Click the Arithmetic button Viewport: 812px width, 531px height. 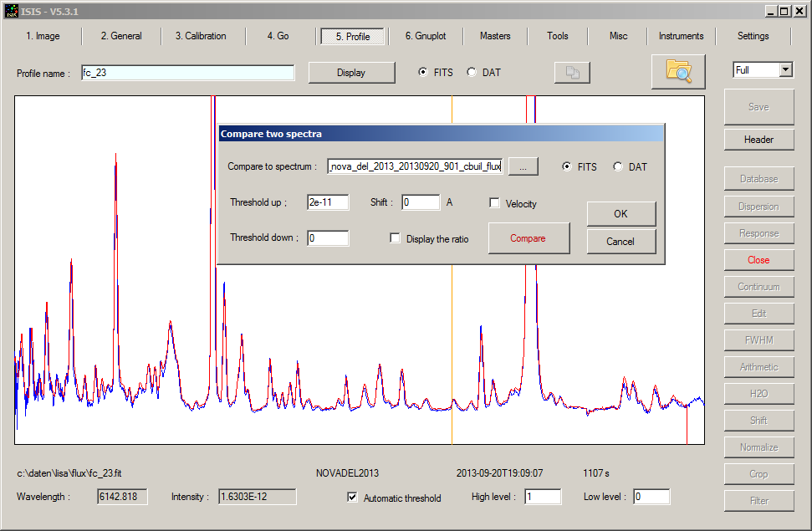758,367
